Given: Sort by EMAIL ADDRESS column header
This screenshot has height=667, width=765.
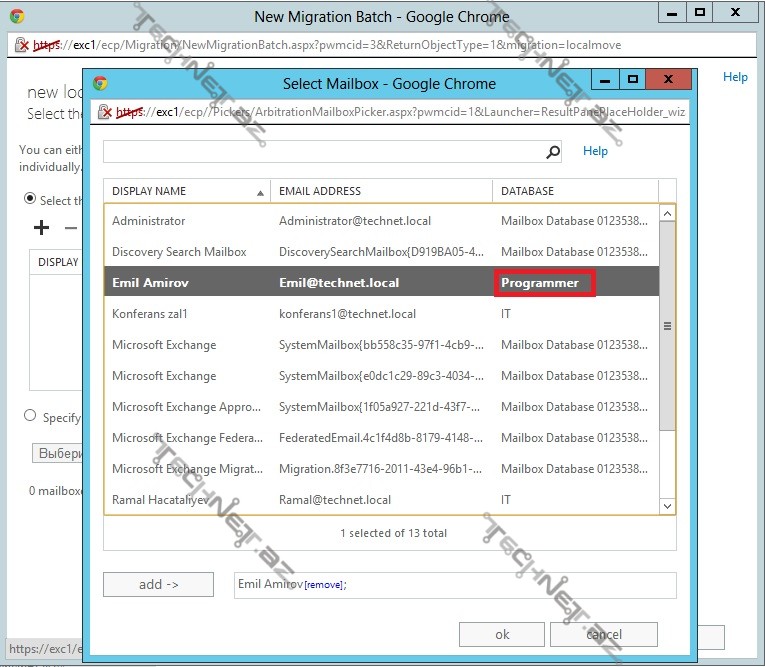Looking at the screenshot, I should pos(380,191).
